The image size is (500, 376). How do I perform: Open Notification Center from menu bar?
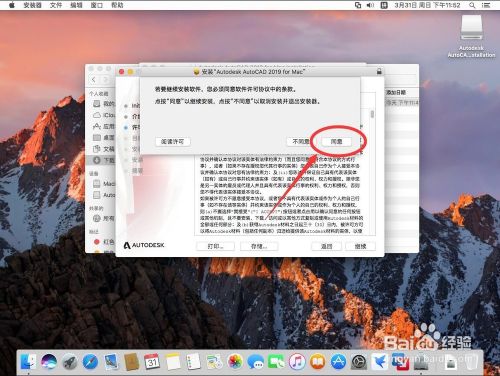(x=486, y=5)
